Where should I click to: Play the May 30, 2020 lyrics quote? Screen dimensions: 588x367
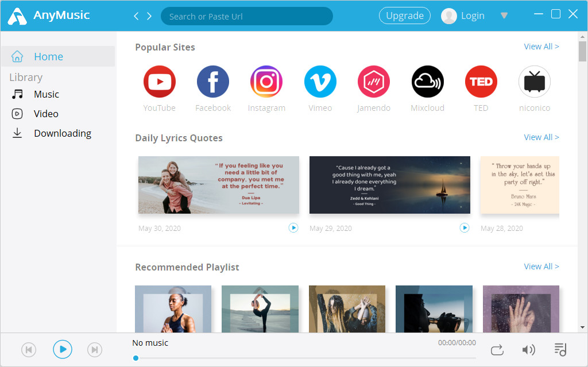pos(293,228)
